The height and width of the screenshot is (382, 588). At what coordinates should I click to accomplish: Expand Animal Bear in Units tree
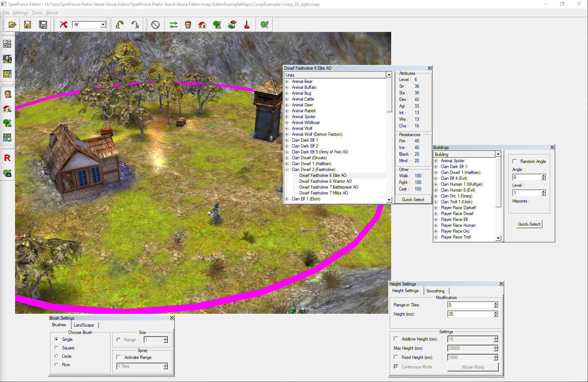pos(287,81)
